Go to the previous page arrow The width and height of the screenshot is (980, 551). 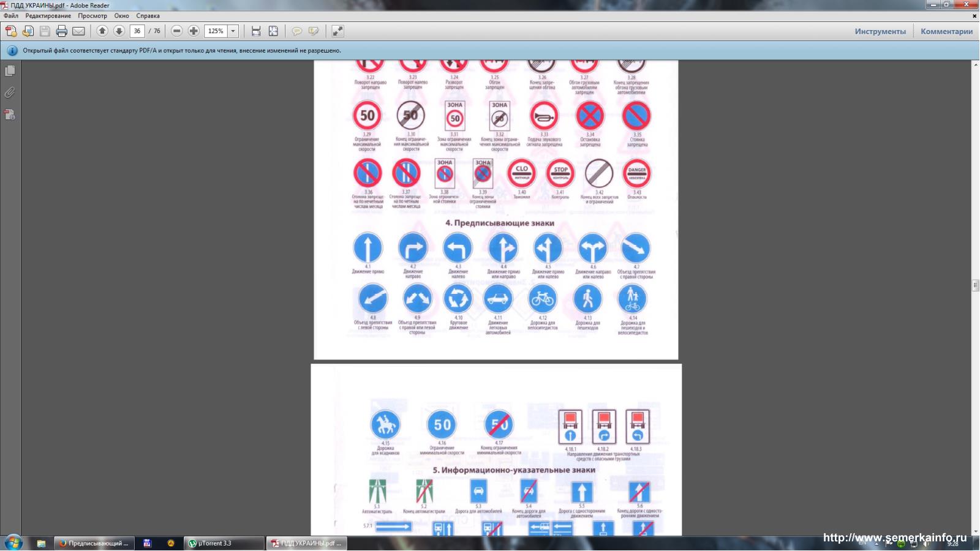(x=102, y=31)
